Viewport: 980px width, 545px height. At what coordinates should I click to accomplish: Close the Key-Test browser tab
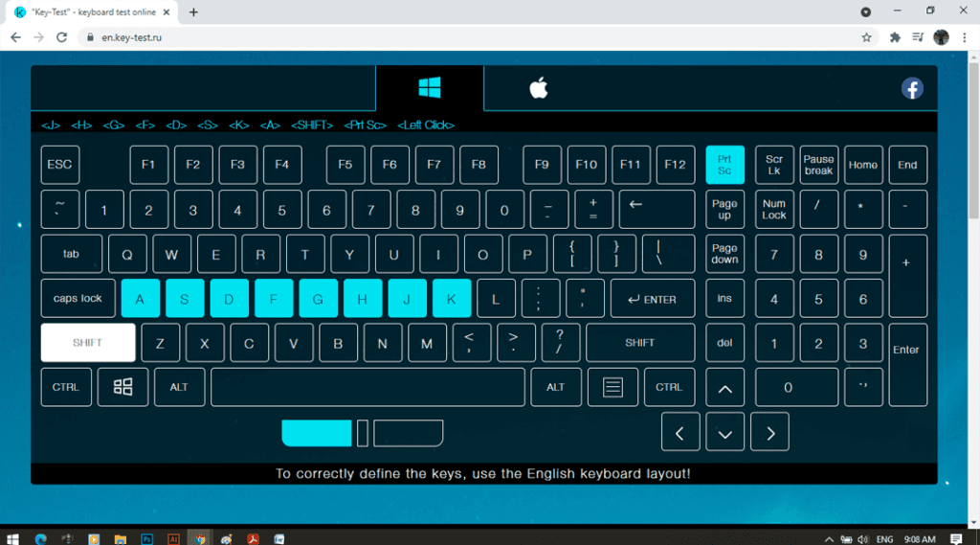pyautogui.click(x=167, y=11)
